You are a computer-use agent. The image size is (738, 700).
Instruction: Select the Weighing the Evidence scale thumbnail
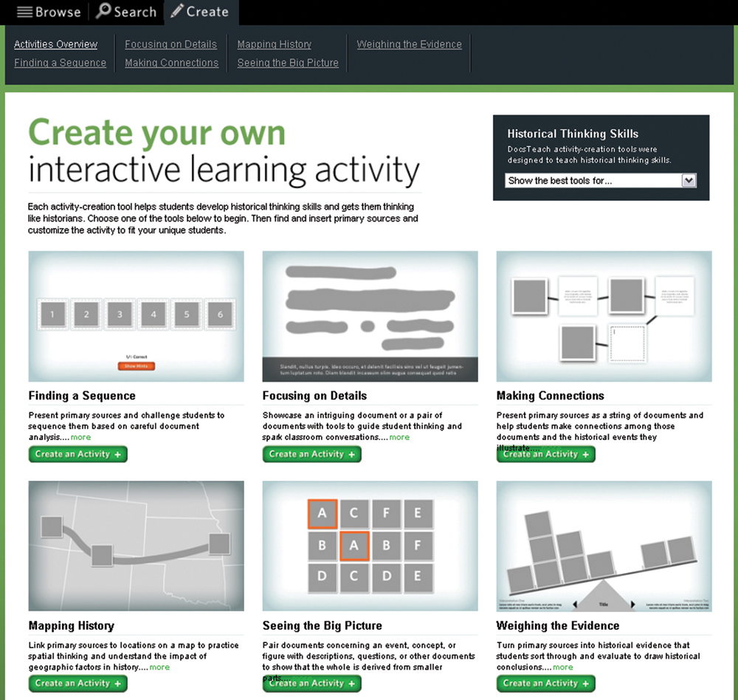[604, 546]
